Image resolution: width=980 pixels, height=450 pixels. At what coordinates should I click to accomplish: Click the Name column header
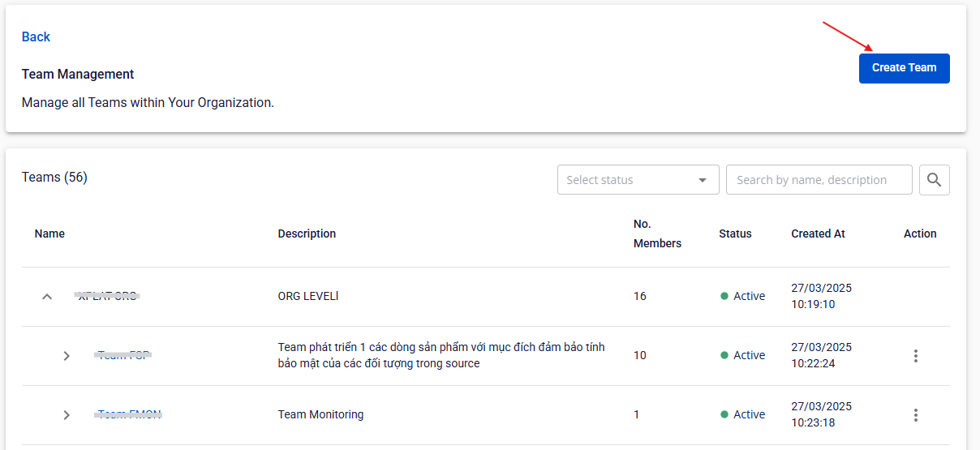pos(49,234)
